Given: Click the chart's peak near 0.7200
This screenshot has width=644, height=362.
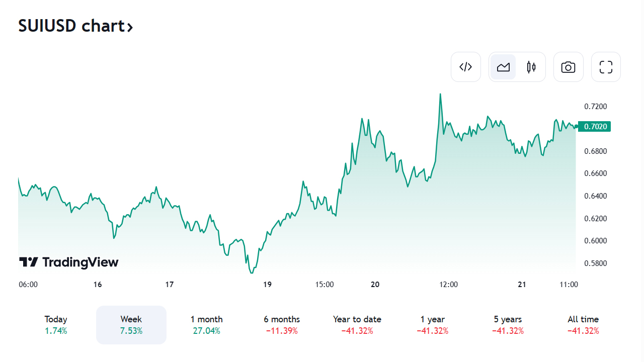Looking at the screenshot, I should [x=440, y=94].
